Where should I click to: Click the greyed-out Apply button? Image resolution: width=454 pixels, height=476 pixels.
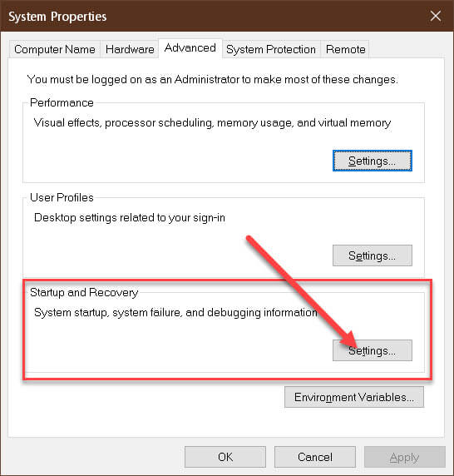tap(405, 457)
